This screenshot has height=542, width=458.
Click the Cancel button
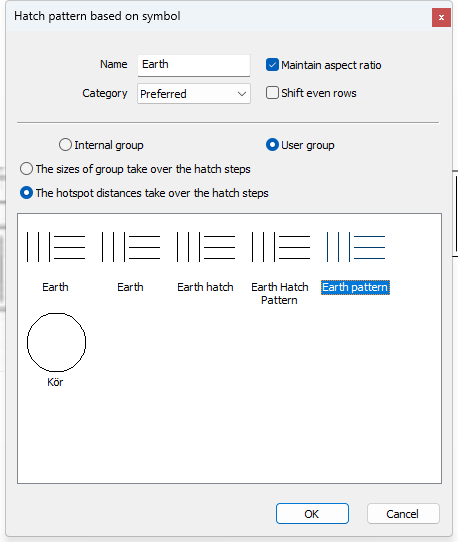click(x=403, y=514)
